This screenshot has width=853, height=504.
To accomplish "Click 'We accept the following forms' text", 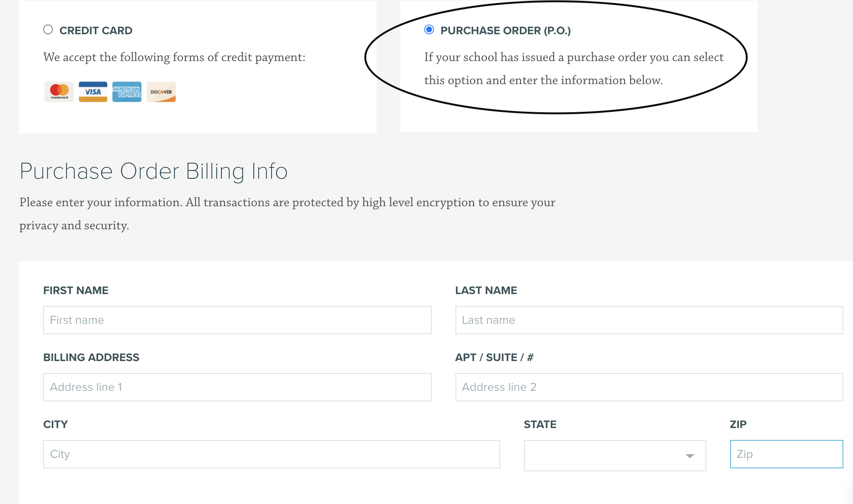I will click(x=174, y=57).
